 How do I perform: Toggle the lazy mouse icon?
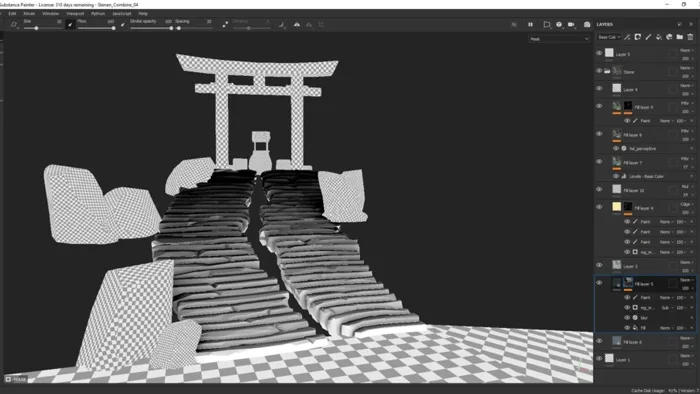(225, 25)
